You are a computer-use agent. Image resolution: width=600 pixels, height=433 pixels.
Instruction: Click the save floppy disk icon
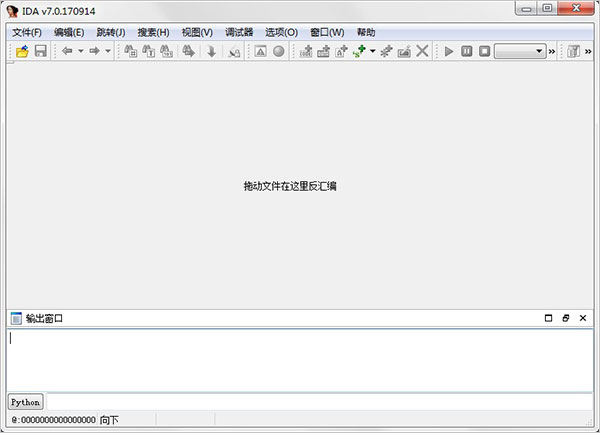[41, 51]
